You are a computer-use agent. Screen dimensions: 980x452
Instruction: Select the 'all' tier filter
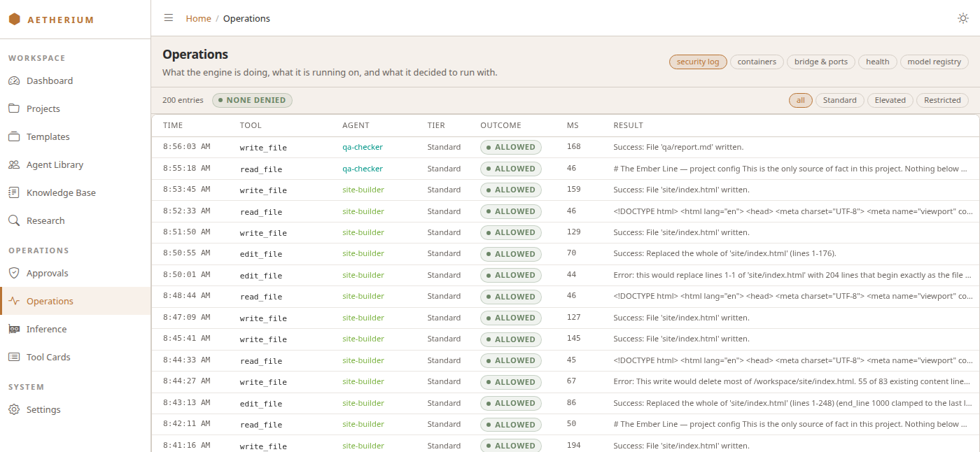click(x=801, y=100)
